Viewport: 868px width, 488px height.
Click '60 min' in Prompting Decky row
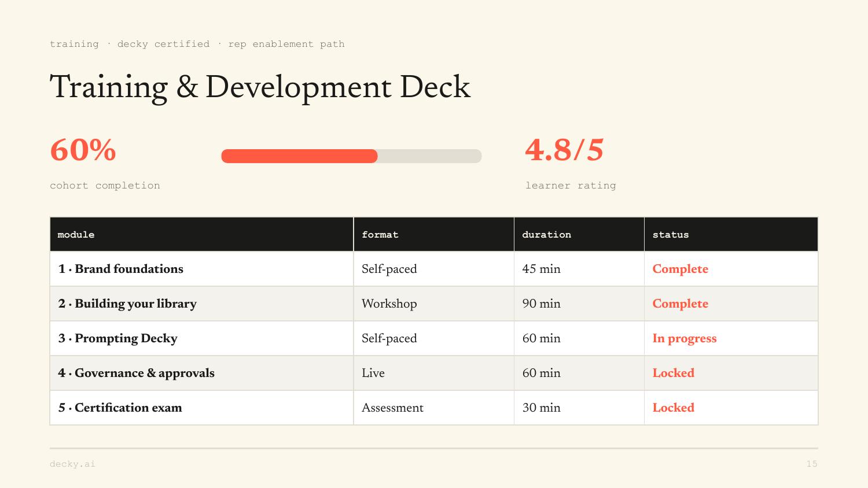[579, 338]
